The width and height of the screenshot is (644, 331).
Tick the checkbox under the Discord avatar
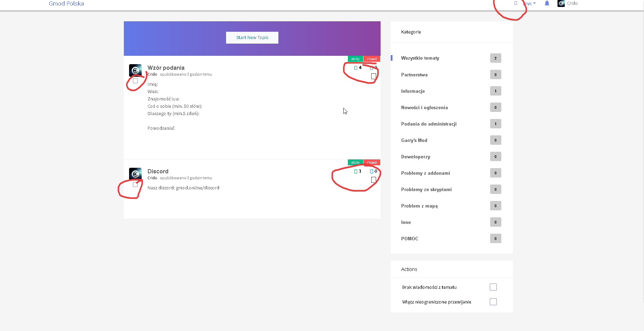click(135, 185)
